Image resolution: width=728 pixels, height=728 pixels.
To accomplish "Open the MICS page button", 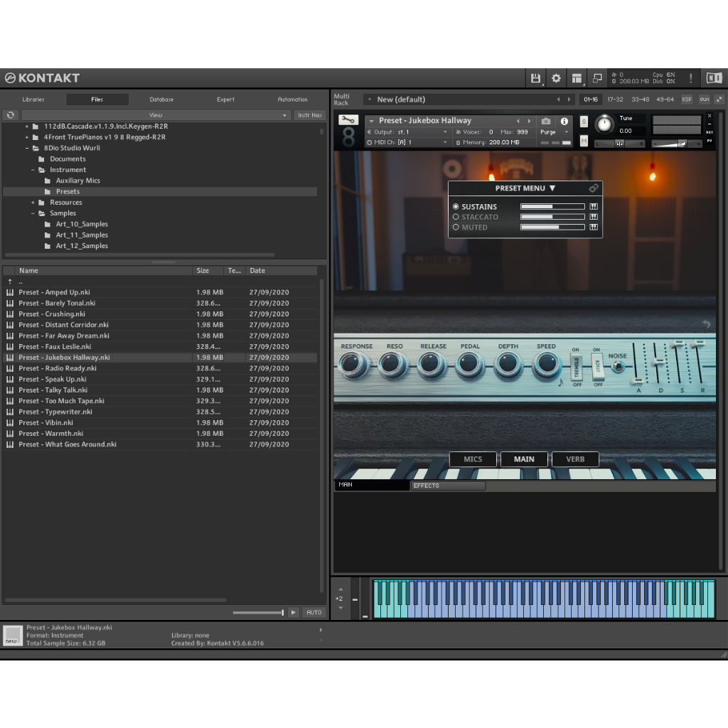I will [x=473, y=459].
